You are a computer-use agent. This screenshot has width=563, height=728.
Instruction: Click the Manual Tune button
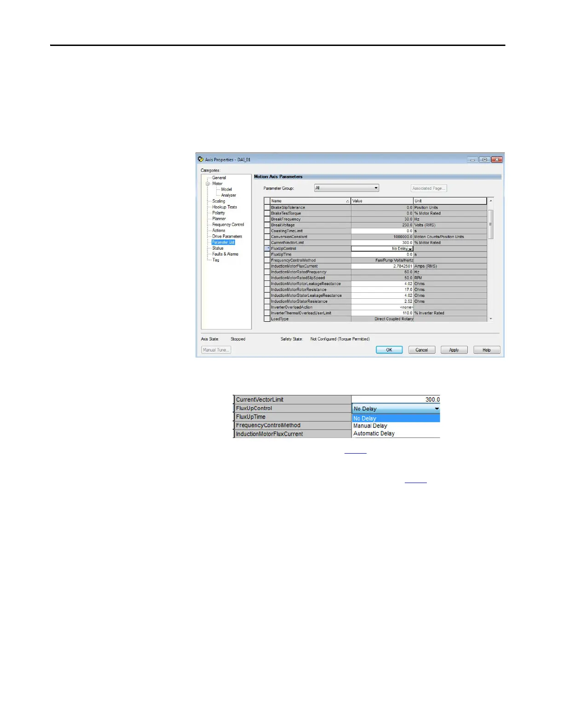[216, 350]
